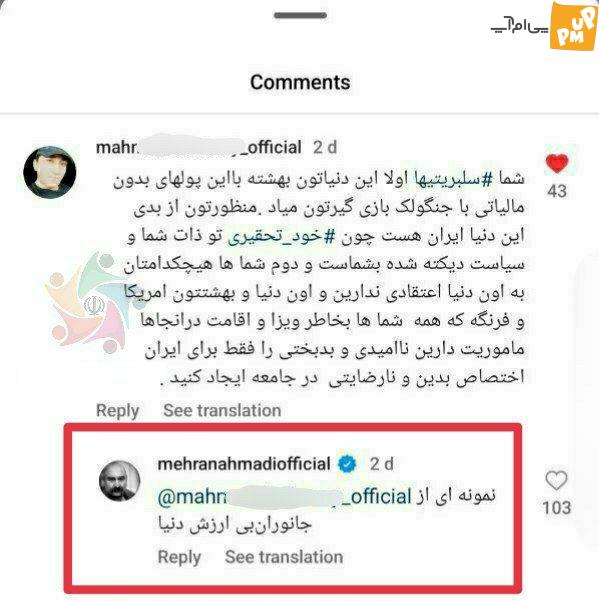
Task: Like the mehranahmadiofficial reply with heart outline
Action: point(556,481)
